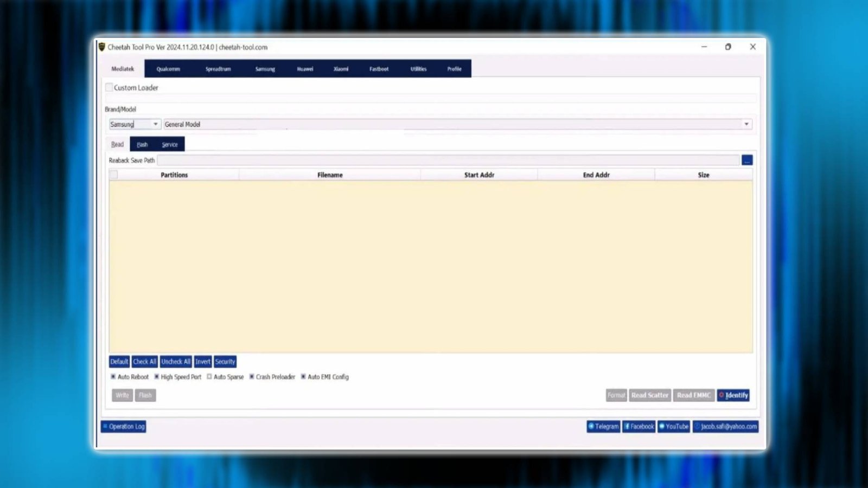
Task: Open the Operation Log panel
Action: pos(124,426)
